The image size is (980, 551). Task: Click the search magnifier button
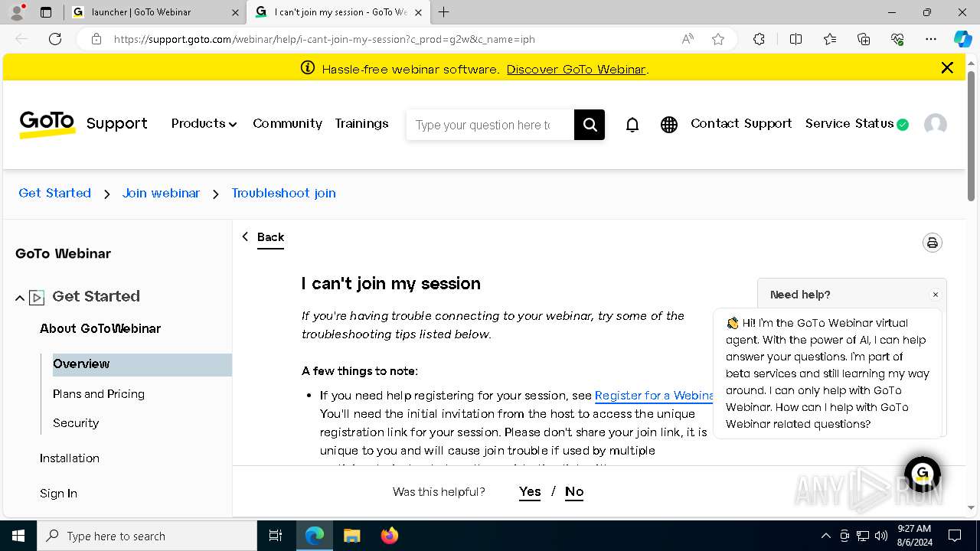click(x=590, y=125)
